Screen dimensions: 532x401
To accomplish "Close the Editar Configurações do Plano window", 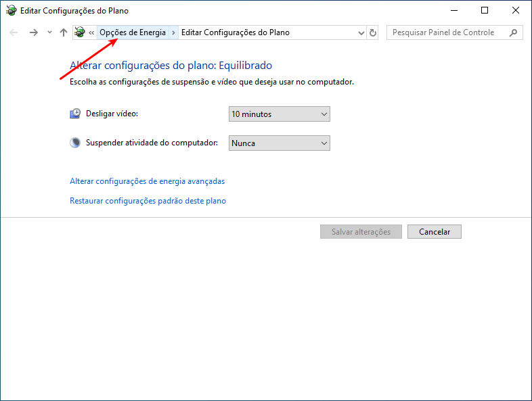I will (515, 11).
